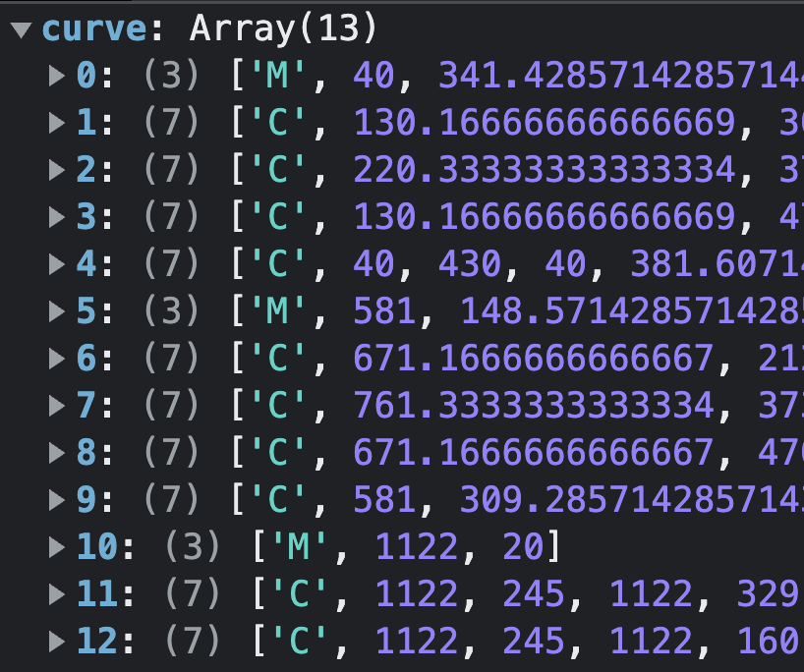
Task: Expand entry 1 containing 130.16666666666669
Action: point(54,121)
